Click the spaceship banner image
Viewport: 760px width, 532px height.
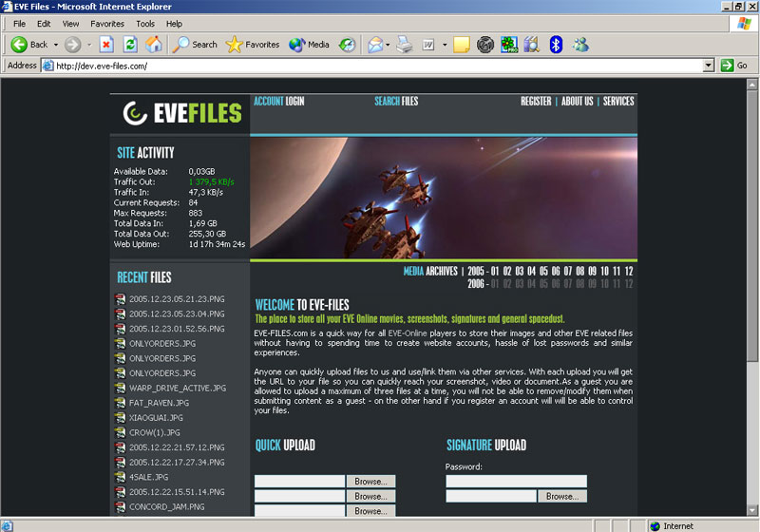pos(444,198)
